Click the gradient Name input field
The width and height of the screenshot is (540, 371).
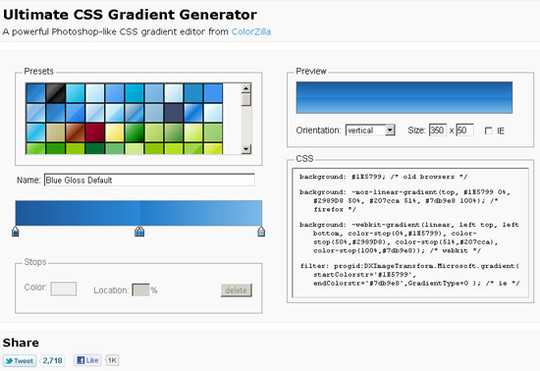click(x=149, y=180)
